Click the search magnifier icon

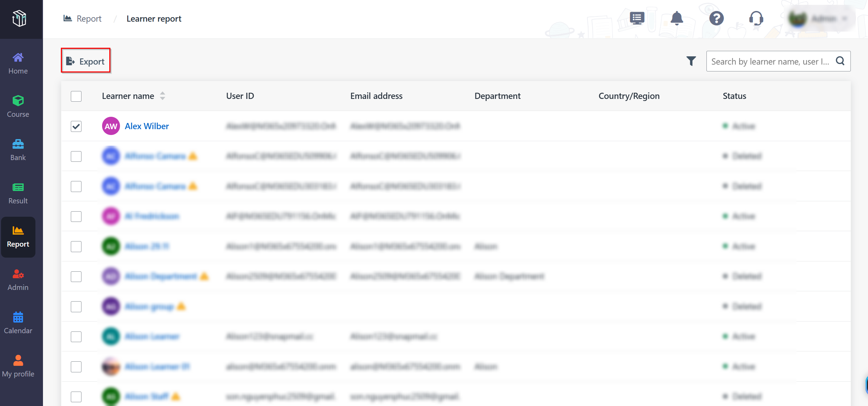pyautogui.click(x=840, y=61)
